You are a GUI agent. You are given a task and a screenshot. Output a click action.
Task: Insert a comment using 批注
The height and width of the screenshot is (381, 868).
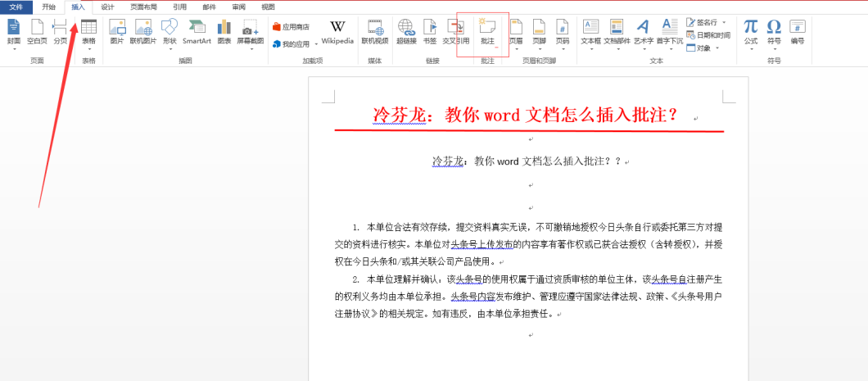pyautogui.click(x=488, y=32)
